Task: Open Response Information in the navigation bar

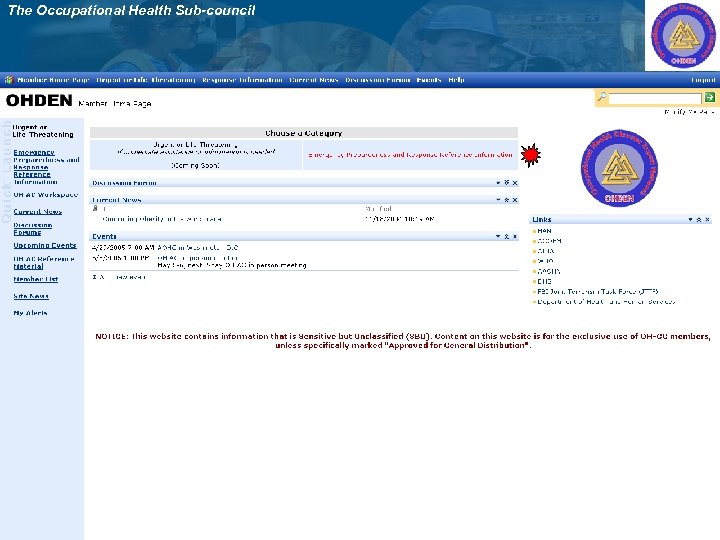Action: point(242,80)
